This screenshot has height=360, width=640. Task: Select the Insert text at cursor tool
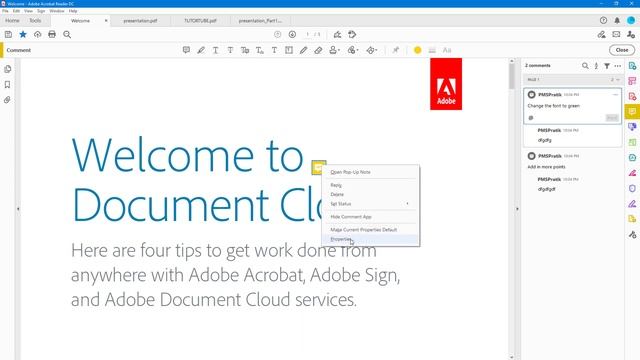point(260,50)
